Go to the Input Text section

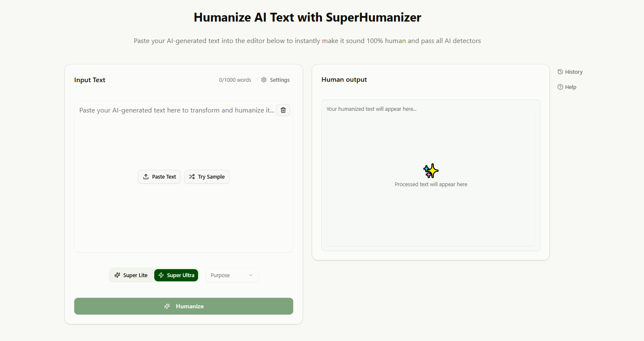pyautogui.click(x=90, y=80)
